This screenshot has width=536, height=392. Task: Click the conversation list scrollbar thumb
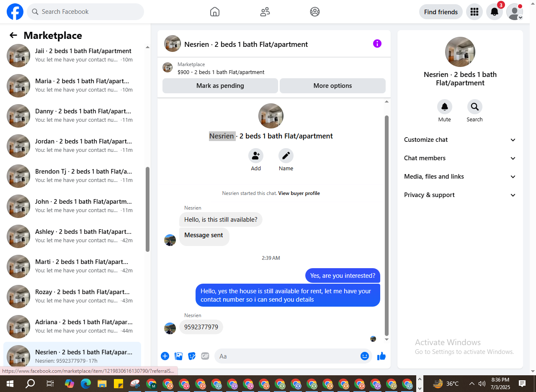pos(147,209)
